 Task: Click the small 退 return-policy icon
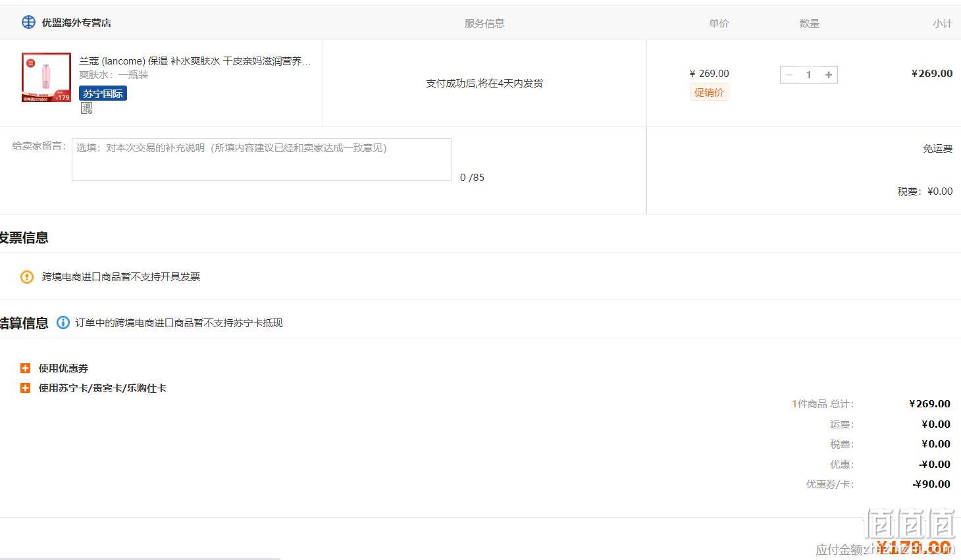(86, 109)
